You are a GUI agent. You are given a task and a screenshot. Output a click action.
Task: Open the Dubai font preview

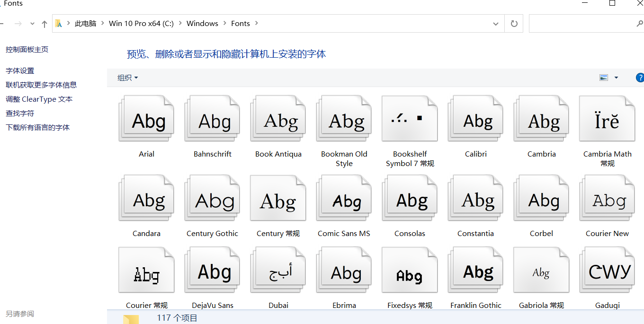coord(278,270)
